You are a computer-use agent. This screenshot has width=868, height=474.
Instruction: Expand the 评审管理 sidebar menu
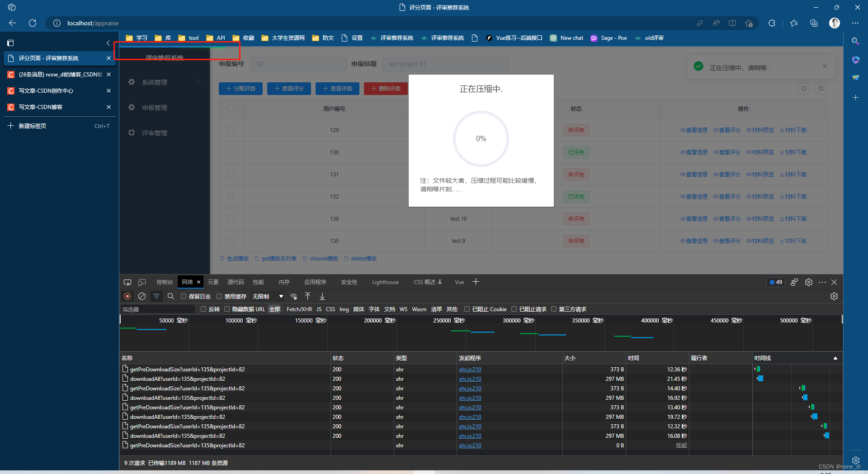[165, 133]
